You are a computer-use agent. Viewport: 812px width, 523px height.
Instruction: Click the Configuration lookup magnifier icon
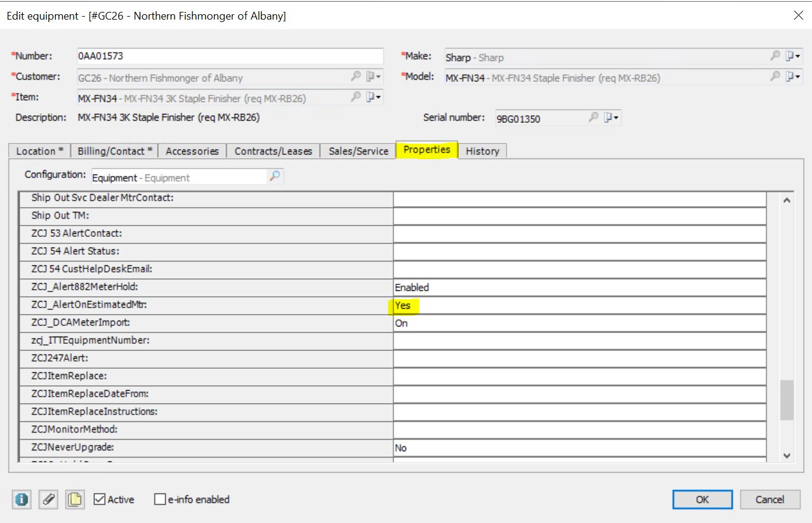275,176
